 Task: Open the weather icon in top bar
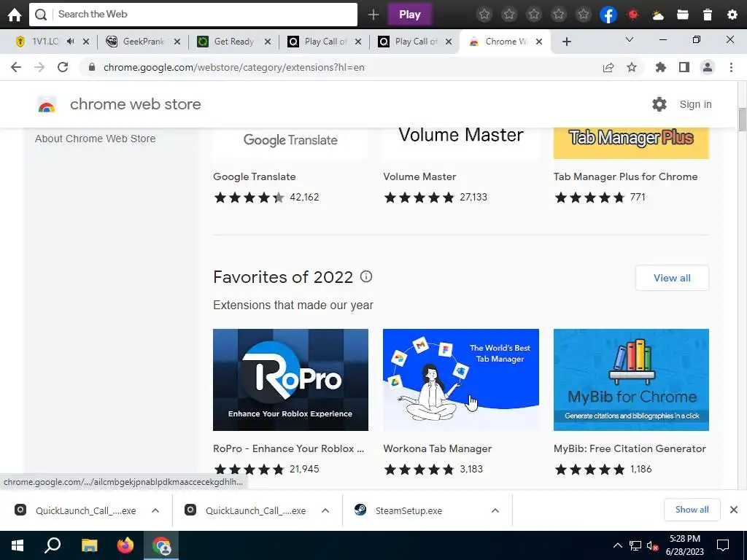pos(658,15)
